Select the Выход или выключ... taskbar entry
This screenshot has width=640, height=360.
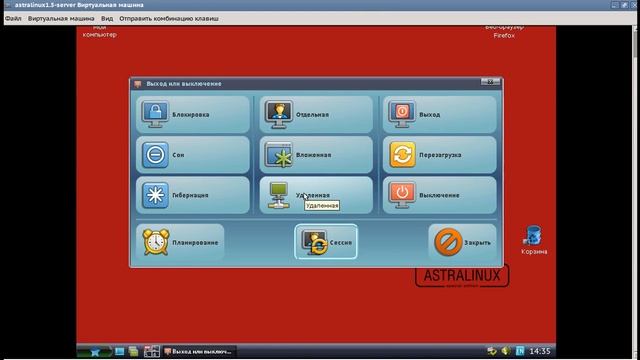pos(199,351)
